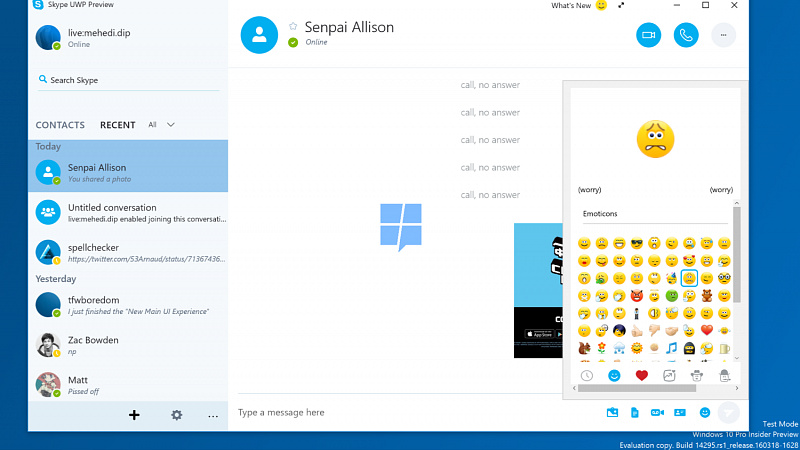Pick the squirrel emoticon
Image resolution: width=800 pixels, height=450 pixels.
pos(584,348)
